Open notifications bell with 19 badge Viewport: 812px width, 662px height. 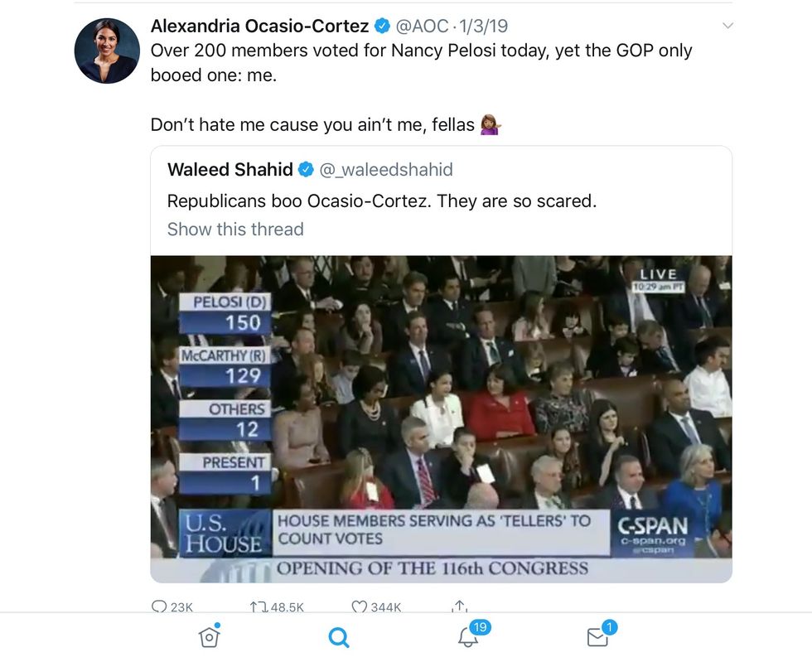pyautogui.click(x=468, y=636)
